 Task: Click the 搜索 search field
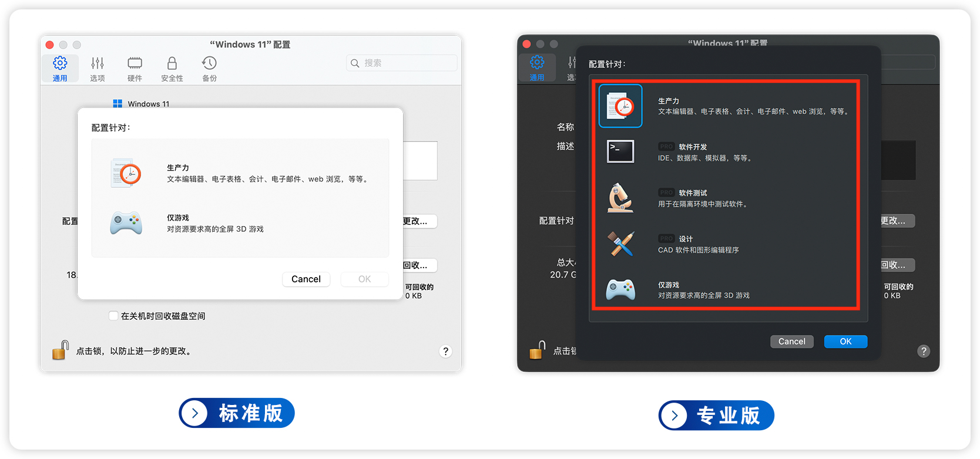405,63
